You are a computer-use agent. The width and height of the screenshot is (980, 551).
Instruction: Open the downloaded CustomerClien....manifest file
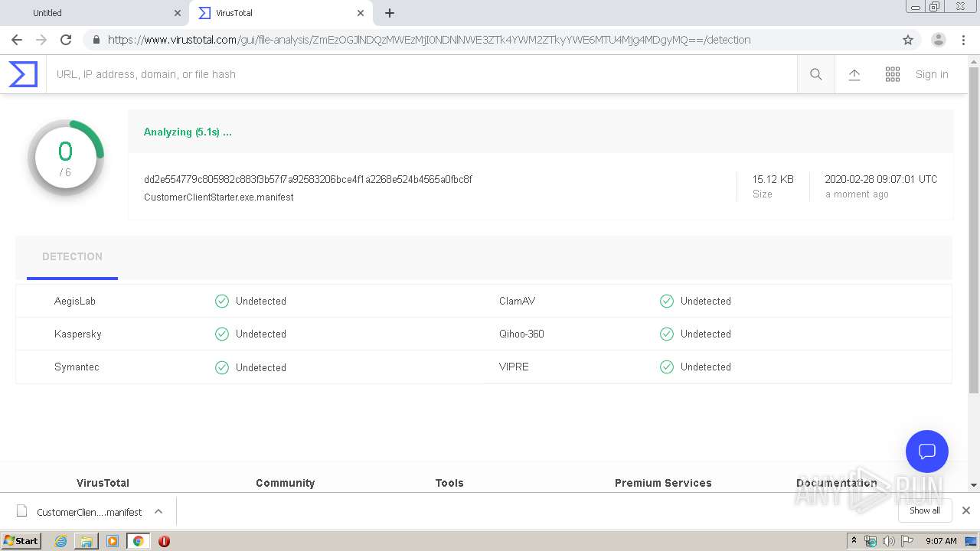point(80,512)
